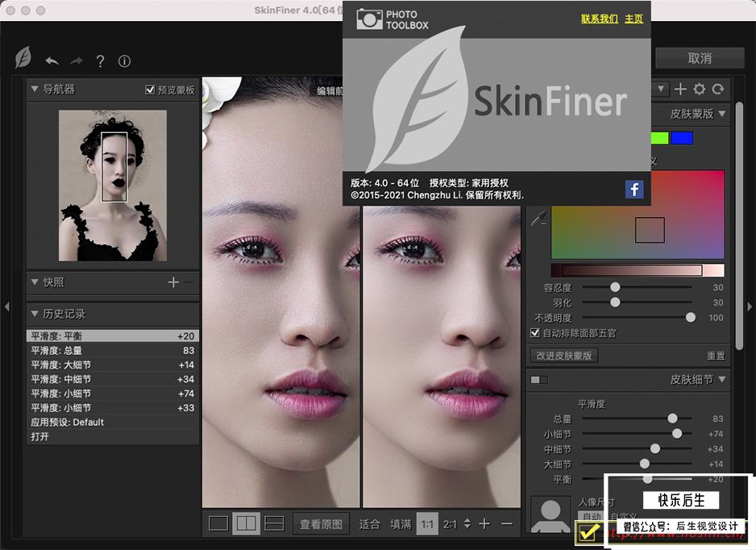756x550 pixels.
Task: Collapse the 历史记录 panel
Action: pos(34,314)
